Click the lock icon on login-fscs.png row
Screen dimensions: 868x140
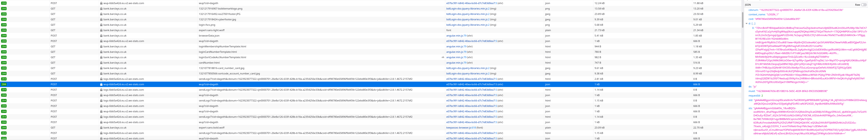pos(101,25)
